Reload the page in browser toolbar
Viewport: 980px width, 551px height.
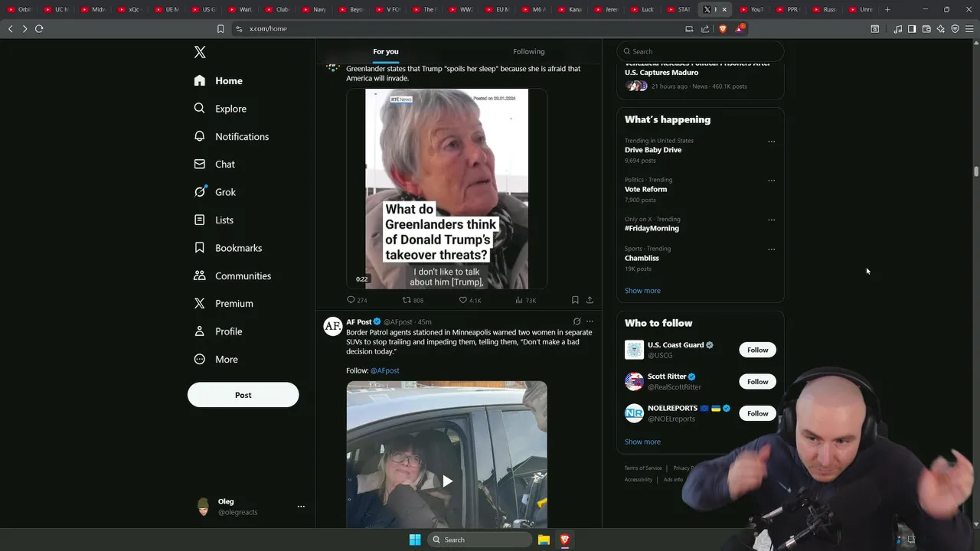39,28
